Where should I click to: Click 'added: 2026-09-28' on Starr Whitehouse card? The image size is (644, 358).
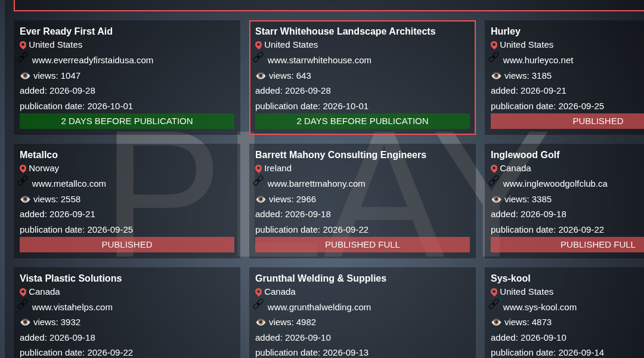click(293, 91)
